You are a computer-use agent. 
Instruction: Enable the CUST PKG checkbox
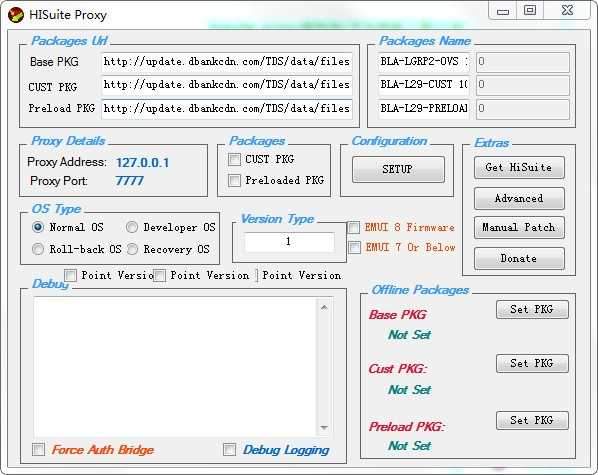[x=234, y=159]
